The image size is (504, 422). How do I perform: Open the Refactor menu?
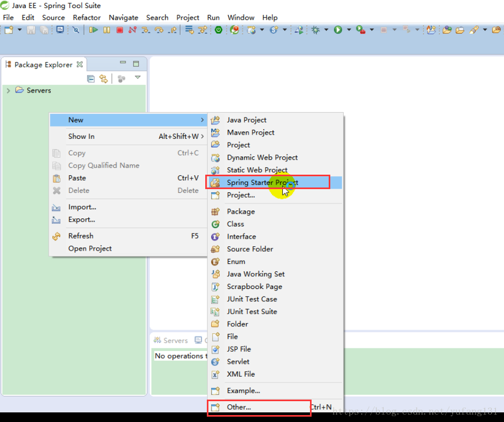click(87, 17)
